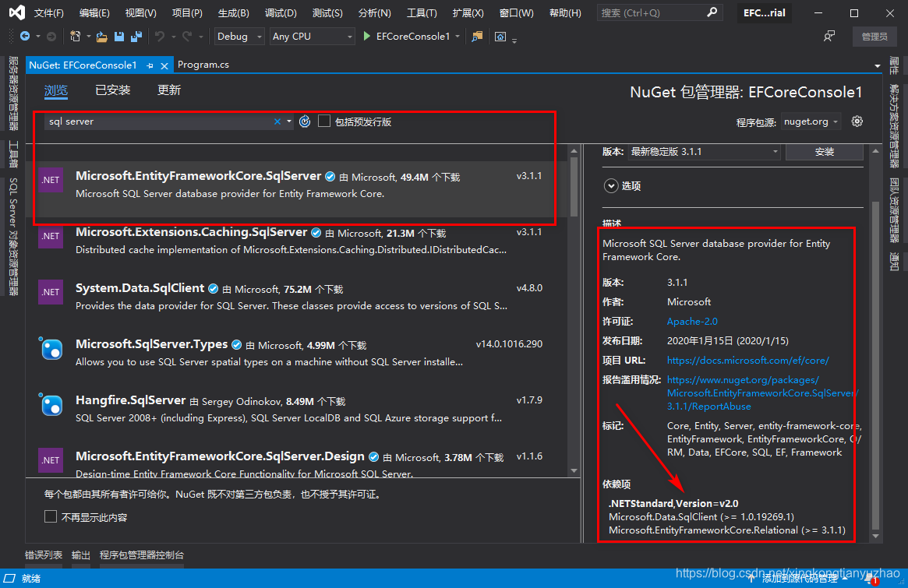Open NuGet package source settings gear
This screenshot has width=908, height=588.
(x=857, y=121)
